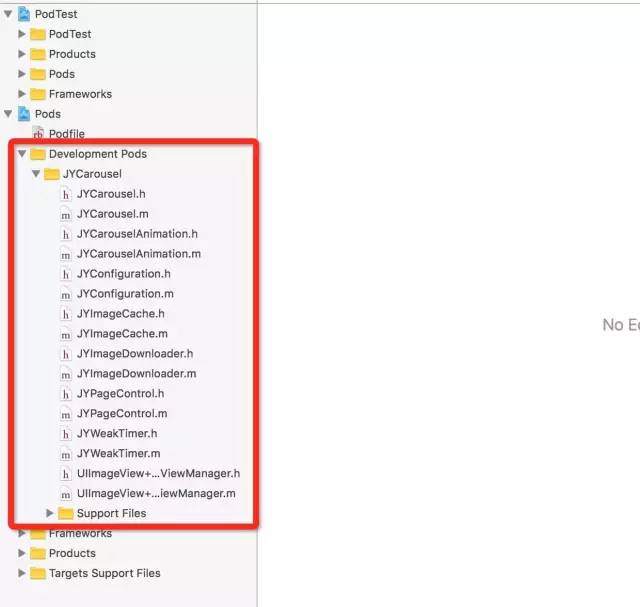Viewport: 640px width, 607px height.
Task: Select the JYCarousel.h file name
Action: pos(111,194)
